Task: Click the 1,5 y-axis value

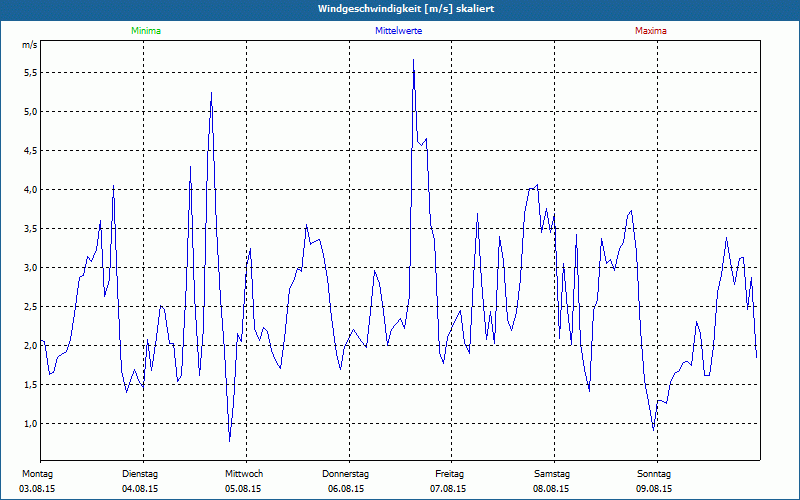Action: tap(31, 385)
